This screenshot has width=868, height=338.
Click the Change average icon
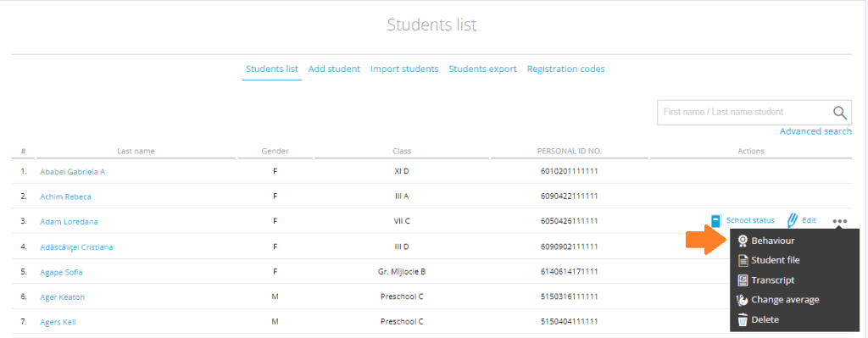pos(743,300)
